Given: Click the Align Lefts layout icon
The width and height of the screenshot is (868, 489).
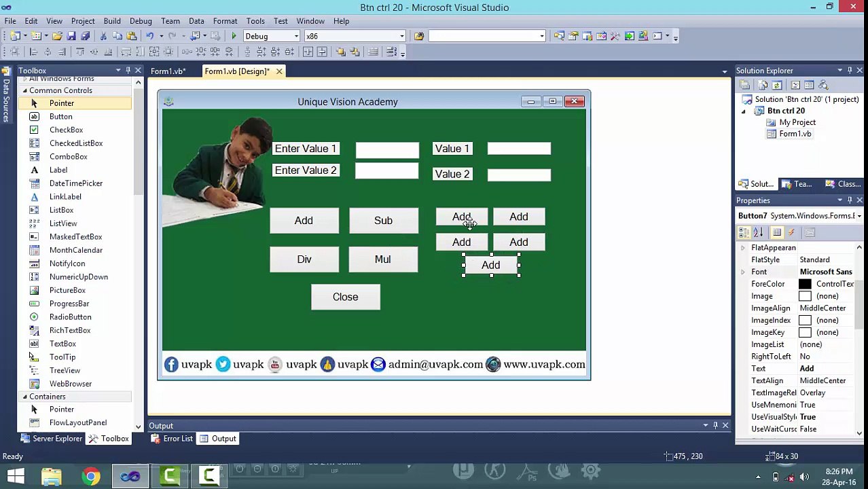Looking at the screenshot, I should tap(33, 52).
